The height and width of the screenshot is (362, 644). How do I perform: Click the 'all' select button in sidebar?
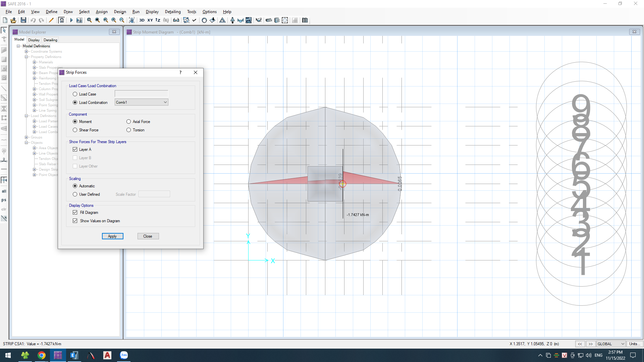tap(4, 191)
